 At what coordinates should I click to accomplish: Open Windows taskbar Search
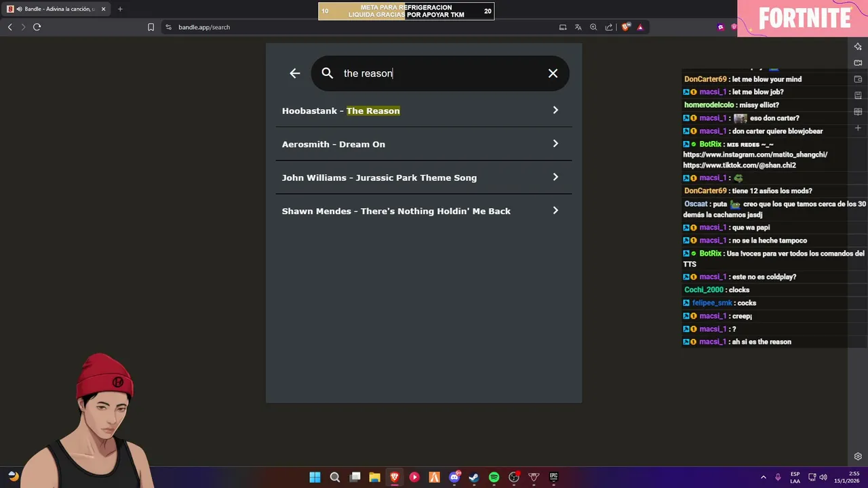[334, 477]
